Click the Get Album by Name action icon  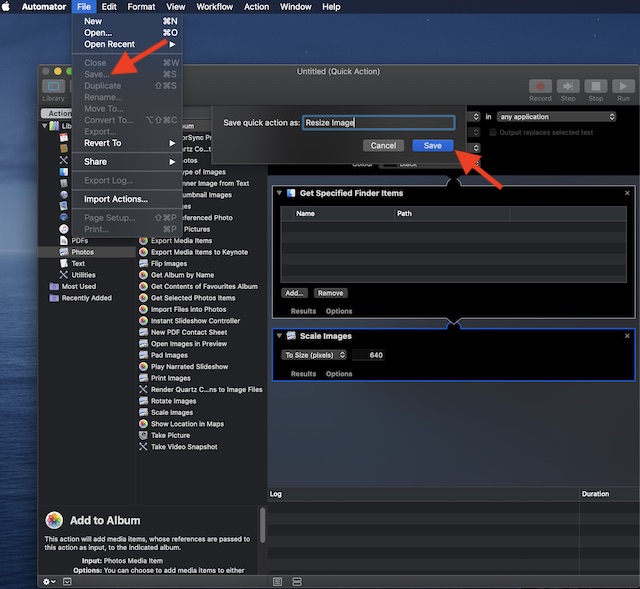coord(143,275)
